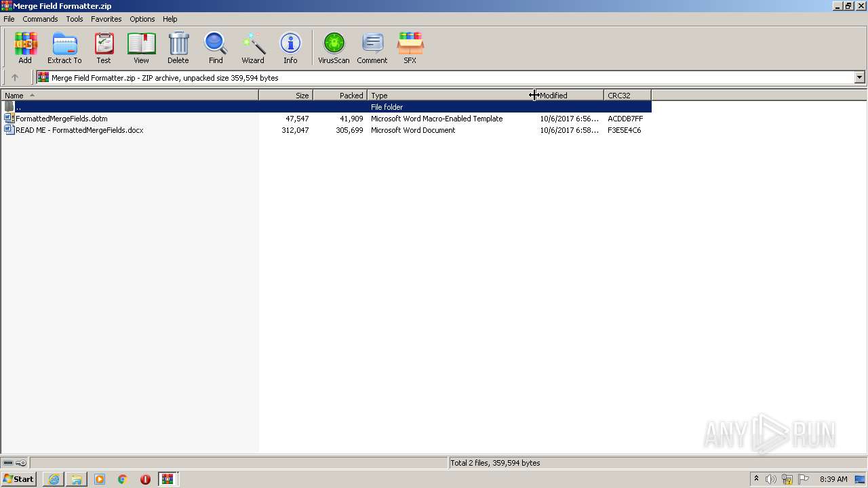Go up one folder level arrow
This screenshot has height=488, width=868.
click(15, 77)
